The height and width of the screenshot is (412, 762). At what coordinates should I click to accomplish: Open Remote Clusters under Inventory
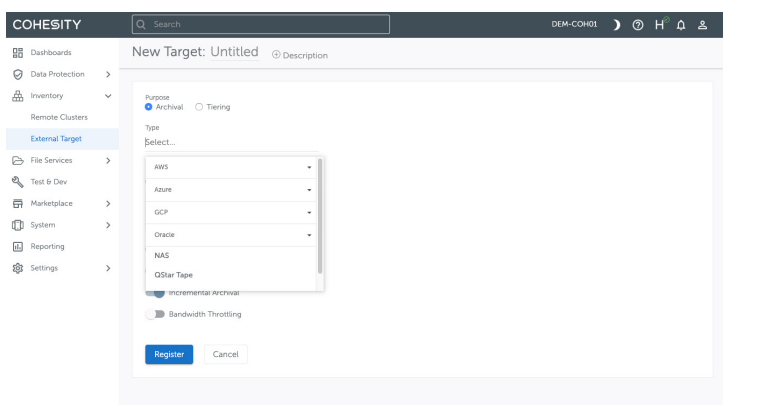tap(59, 117)
